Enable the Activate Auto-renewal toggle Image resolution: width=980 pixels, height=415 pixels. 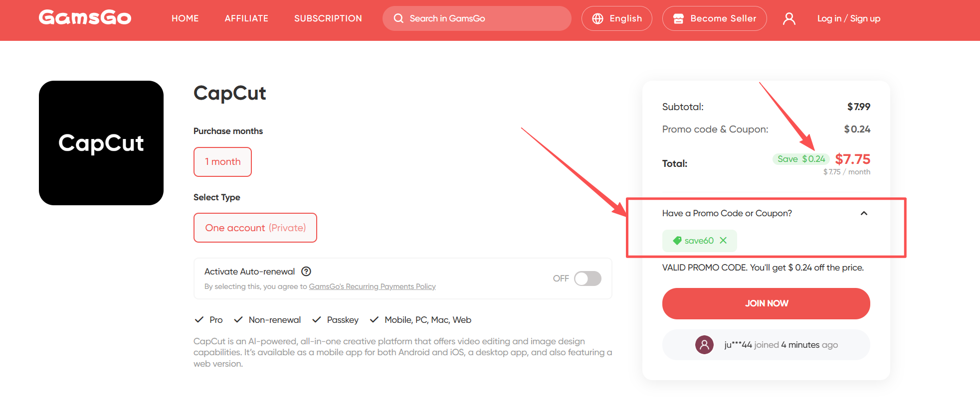pyautogui.click(x=588, y=278)
